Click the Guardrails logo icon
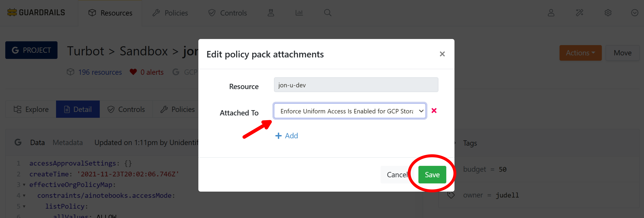Image resolution: width=644 pixels, height=218 pixels. point(12,12)
